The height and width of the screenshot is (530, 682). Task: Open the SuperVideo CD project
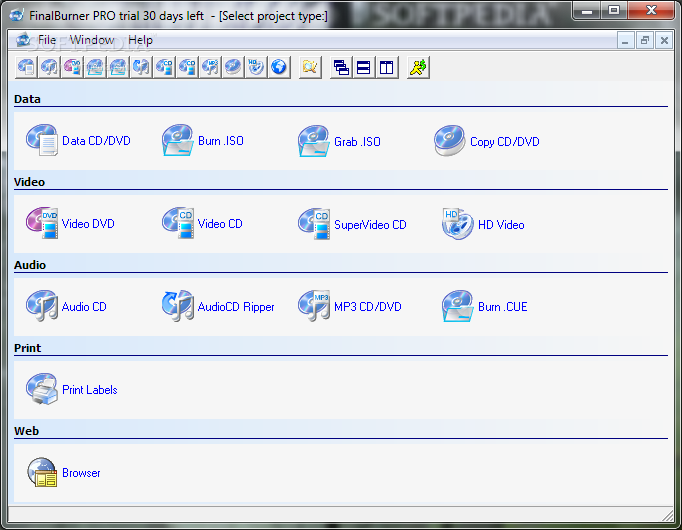click(352, 224)
